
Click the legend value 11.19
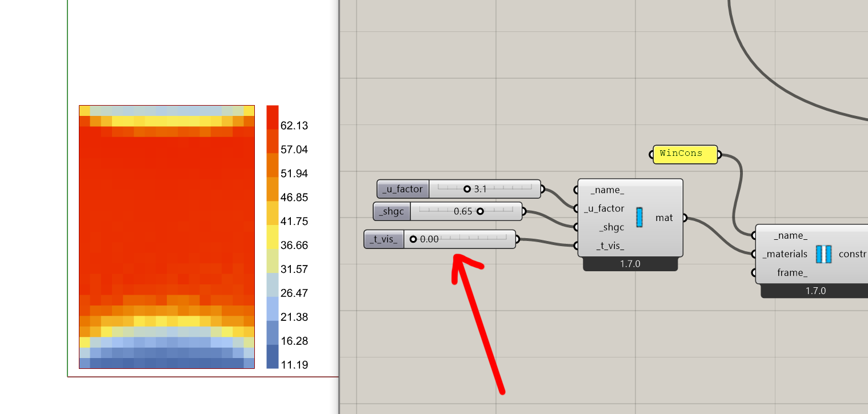(x=294, y=365)
